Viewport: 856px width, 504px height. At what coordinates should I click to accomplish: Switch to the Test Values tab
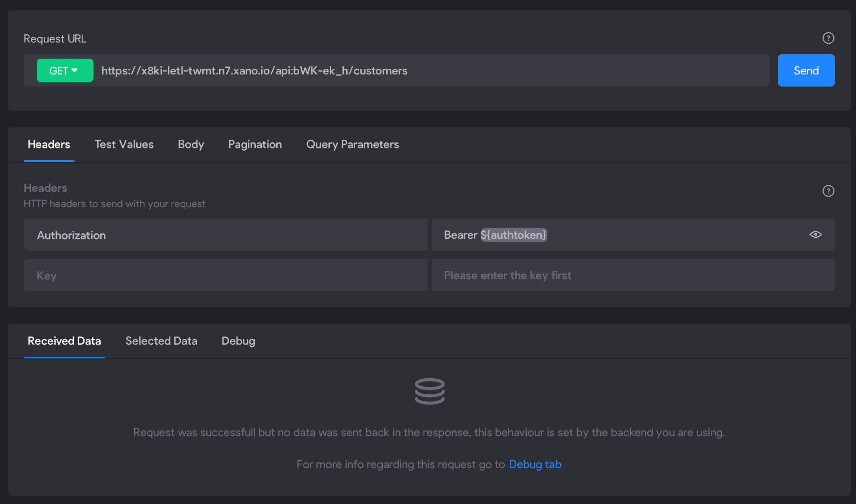pyautogui.click(x=124, y=144)
